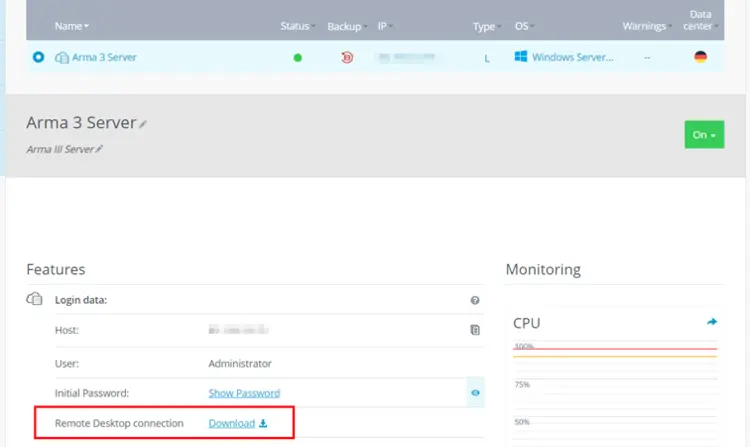750x447 pixels.
Task: Sort by Backup column header
Action: [x=347, y=26]
